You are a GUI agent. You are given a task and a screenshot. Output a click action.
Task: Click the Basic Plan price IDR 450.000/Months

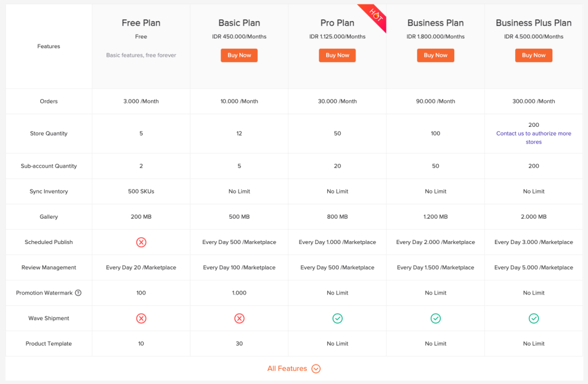(239, 36)
